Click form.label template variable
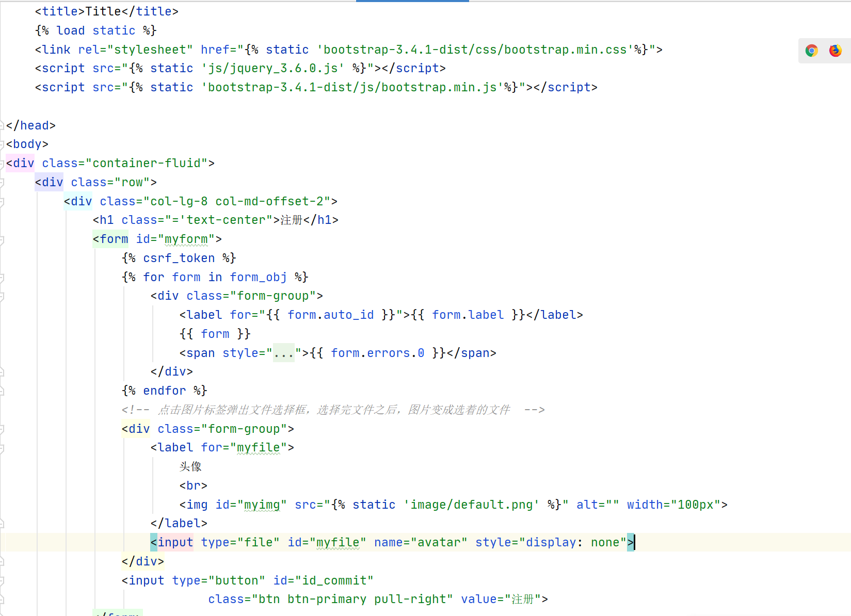The height and width of the screenshot is (616, 851). click(468, 315)
